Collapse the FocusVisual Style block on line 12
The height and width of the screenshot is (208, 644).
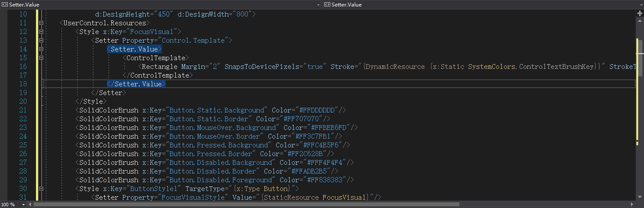41,31
